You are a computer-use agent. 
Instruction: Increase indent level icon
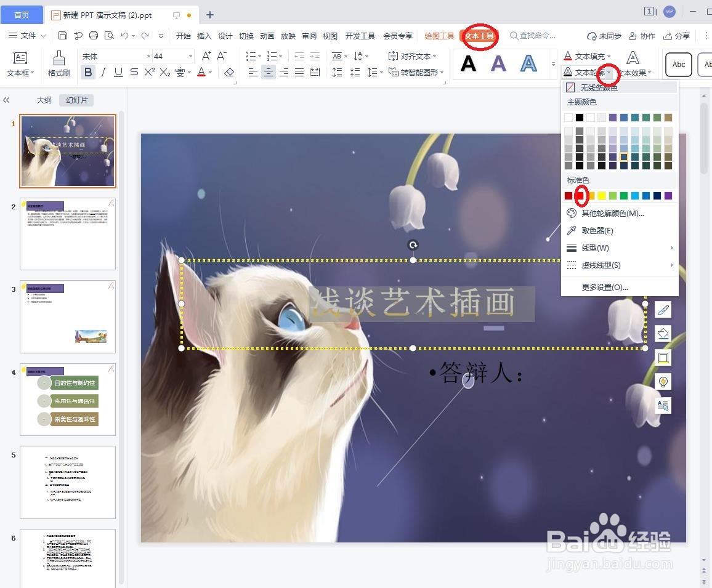click(315, 56)
